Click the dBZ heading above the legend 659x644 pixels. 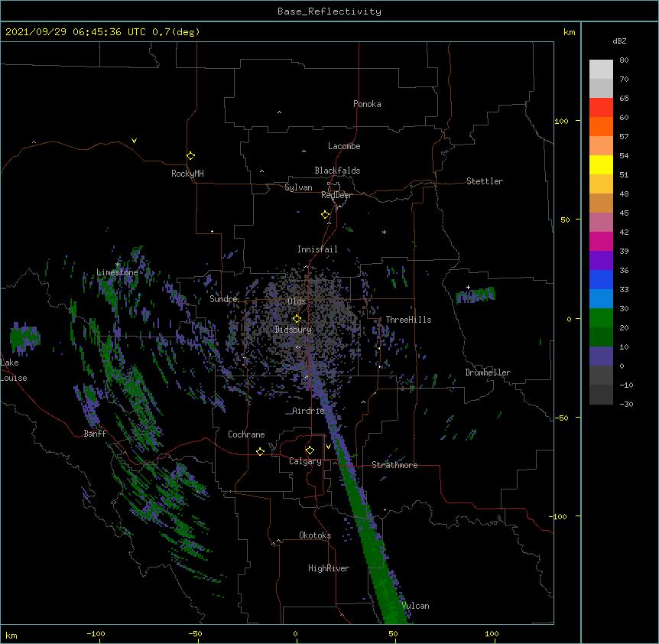pos(619,41)
